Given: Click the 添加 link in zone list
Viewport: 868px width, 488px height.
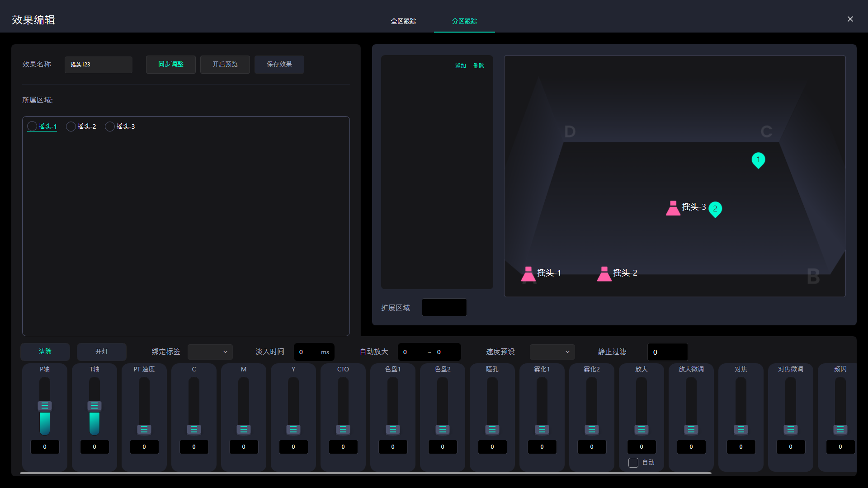Looking at the screenshot, I should click(x=460, y=66).
